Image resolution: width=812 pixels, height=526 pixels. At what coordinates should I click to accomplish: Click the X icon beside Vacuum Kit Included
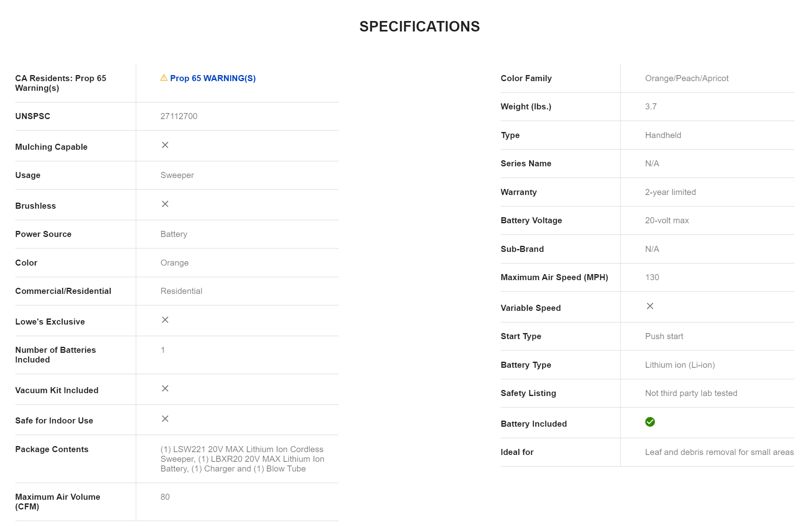click(x=165, y=388)
